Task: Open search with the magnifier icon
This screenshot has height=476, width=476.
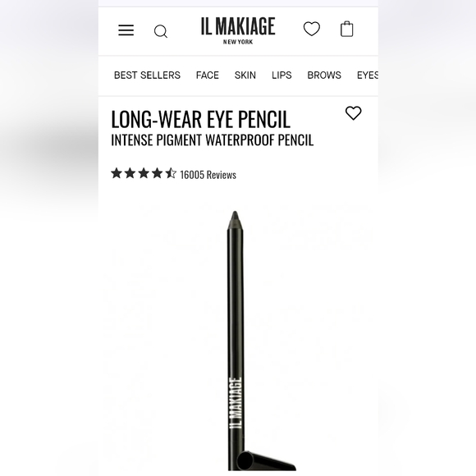Action: [x=161, y=31]
